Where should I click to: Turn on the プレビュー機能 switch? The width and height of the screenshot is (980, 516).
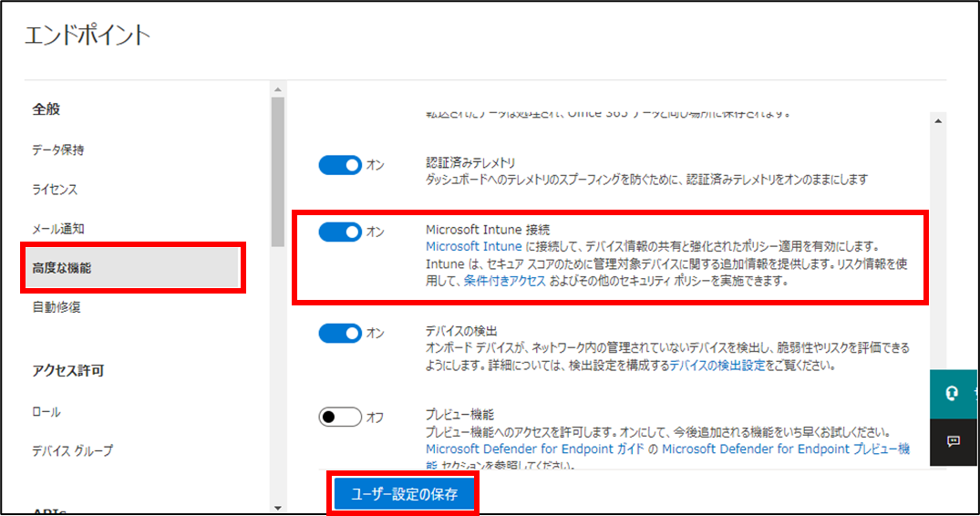(x=340, y=417)
